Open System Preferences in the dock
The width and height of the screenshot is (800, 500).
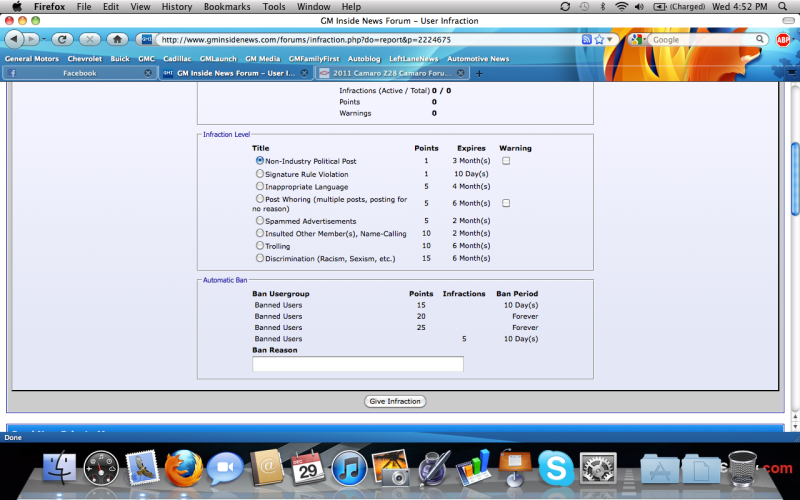pyautogui.click(x=598, y=467)
